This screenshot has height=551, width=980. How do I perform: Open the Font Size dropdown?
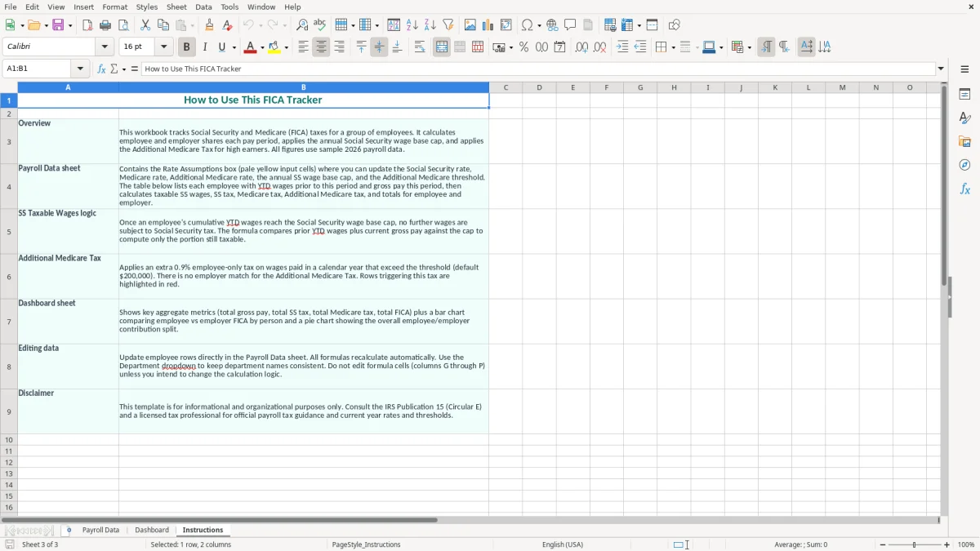[x=163, y=47]
